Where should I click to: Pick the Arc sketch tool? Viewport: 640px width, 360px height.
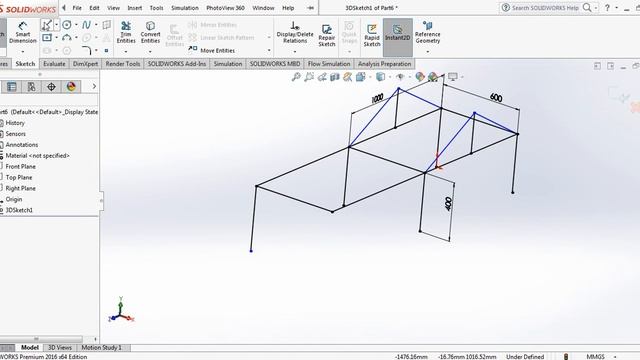[67, 38]
